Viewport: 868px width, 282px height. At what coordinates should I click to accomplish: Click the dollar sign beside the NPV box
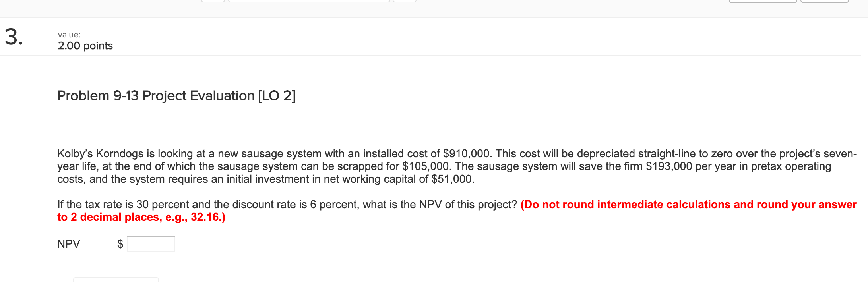(120, 244)
